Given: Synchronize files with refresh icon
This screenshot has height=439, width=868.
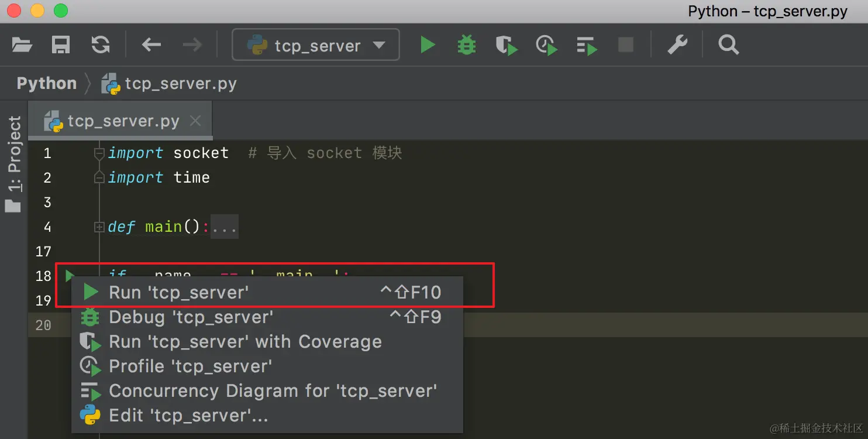Looking at the screenshot, I should (101, 44).
